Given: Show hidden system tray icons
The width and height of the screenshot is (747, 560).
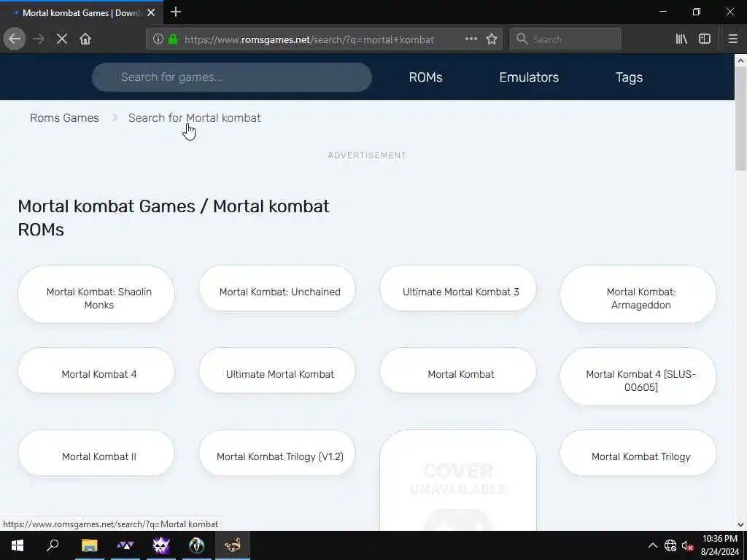Looking at the screenshot, I should point(653,545).
